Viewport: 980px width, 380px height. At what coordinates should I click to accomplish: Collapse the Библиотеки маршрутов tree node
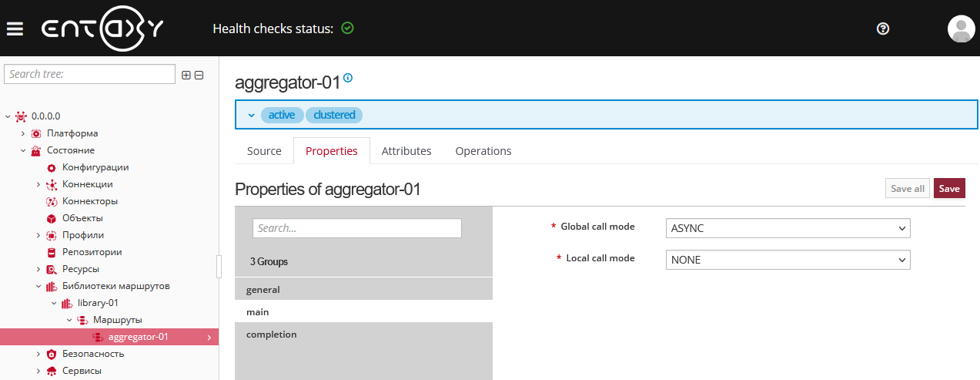click(x=38, y=286)
